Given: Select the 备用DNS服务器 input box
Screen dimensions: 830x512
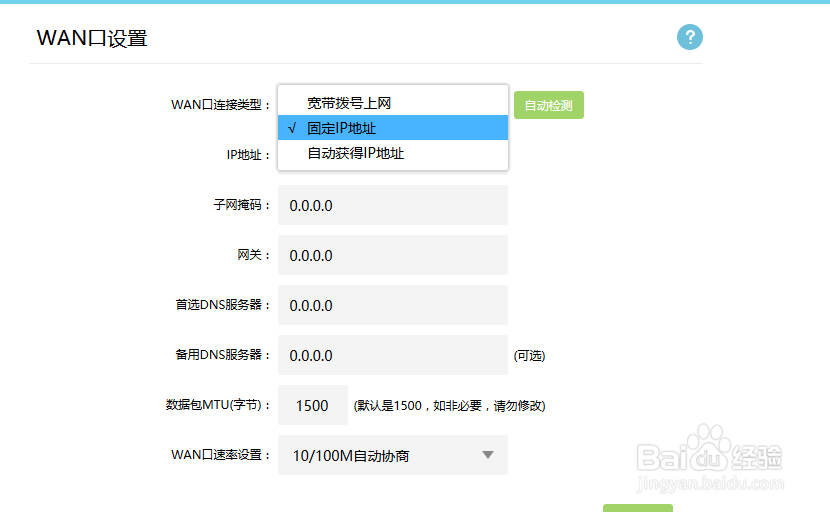Looking at the screenshot, I should pos(393,355).
